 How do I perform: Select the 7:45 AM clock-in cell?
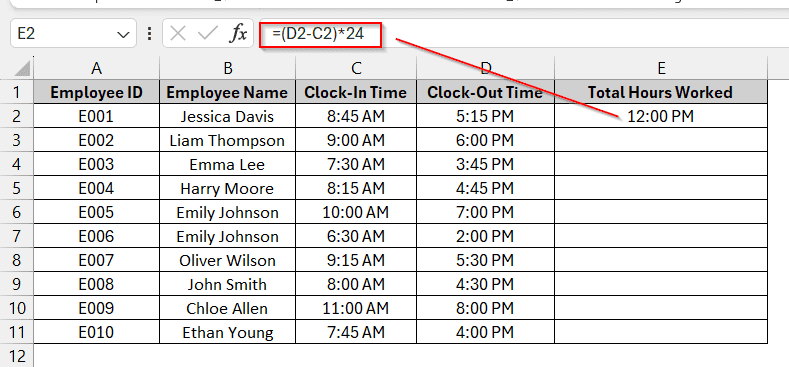tap(356, 332)
